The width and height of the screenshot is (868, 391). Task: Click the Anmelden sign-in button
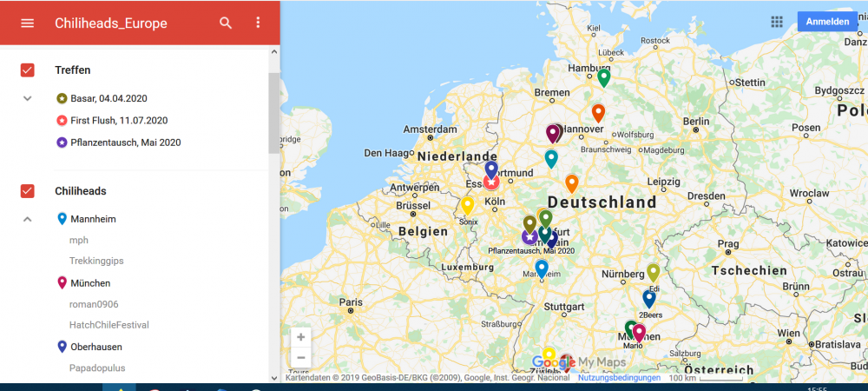point(827,22)
